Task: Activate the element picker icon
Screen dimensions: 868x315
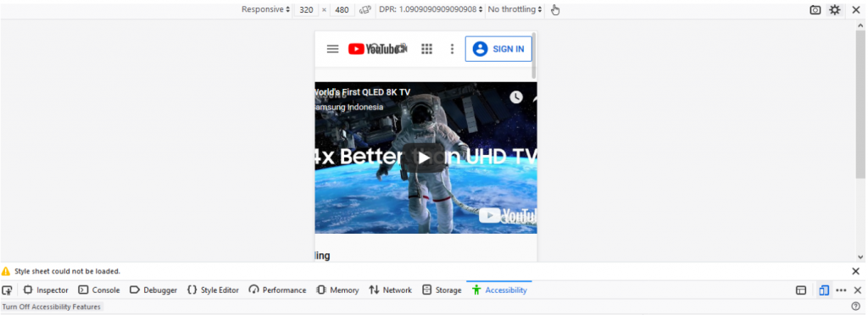Action: click(x=7, y=290)
